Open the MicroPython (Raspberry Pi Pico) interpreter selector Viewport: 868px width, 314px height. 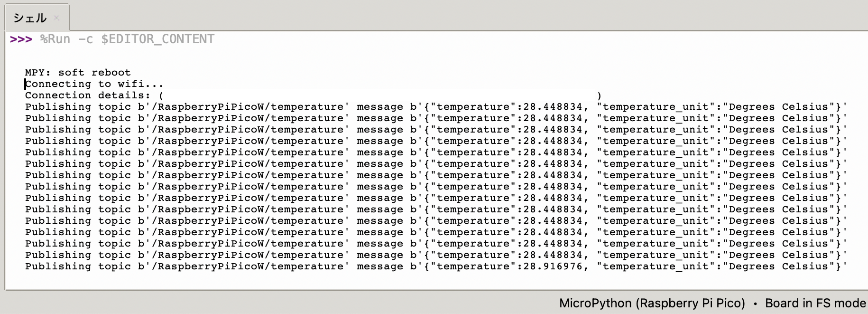pyautogui.click(x=652, y=303)
